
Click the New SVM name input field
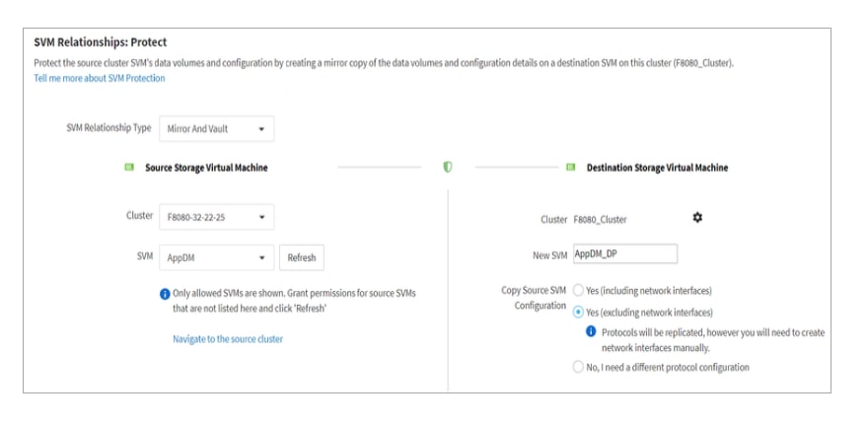coord(624,254)
